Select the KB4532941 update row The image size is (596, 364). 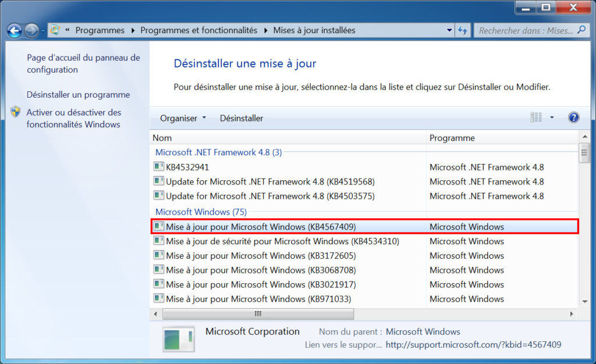[x=365, y=167]
